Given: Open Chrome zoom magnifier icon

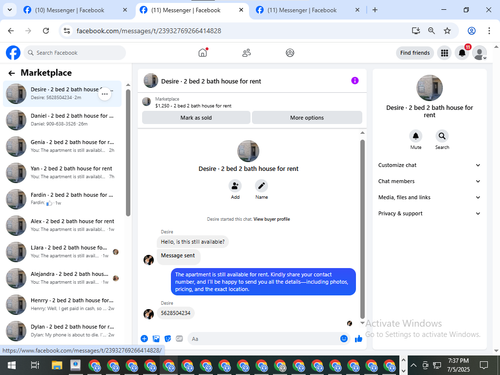Looking at the screenshot, I should point(431,31).
